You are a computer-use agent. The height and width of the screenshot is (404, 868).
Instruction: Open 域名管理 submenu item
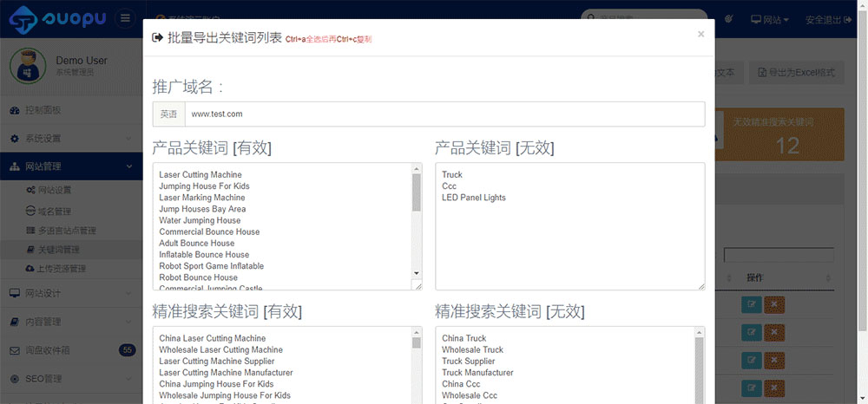[54, 211]
